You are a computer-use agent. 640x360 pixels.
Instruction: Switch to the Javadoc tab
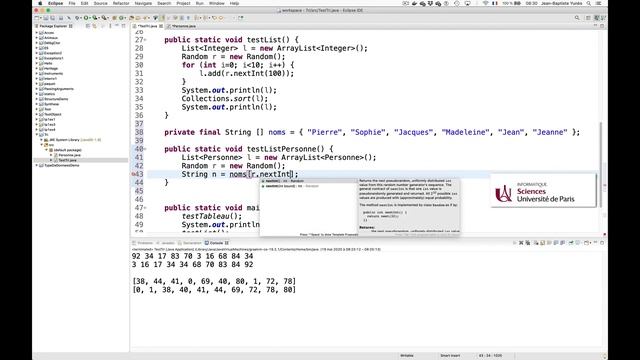(x=168, y=243)
